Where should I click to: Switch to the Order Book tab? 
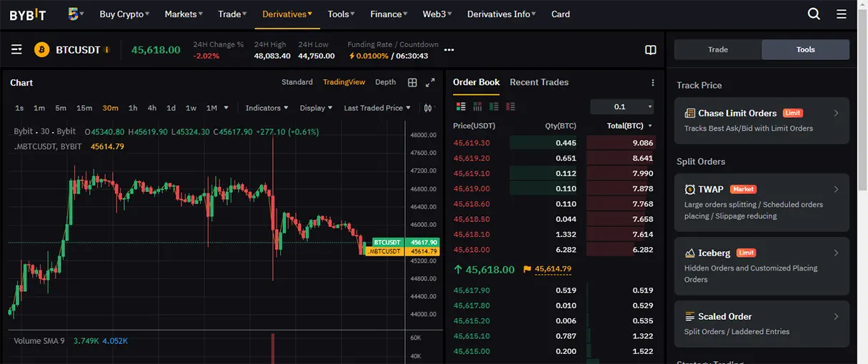(477, 82)
